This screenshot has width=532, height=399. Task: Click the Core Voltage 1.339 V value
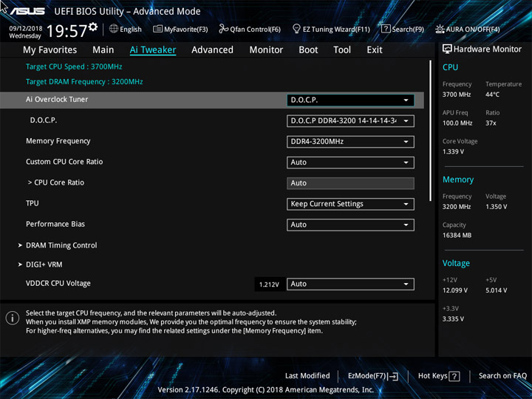pos(453,151)
